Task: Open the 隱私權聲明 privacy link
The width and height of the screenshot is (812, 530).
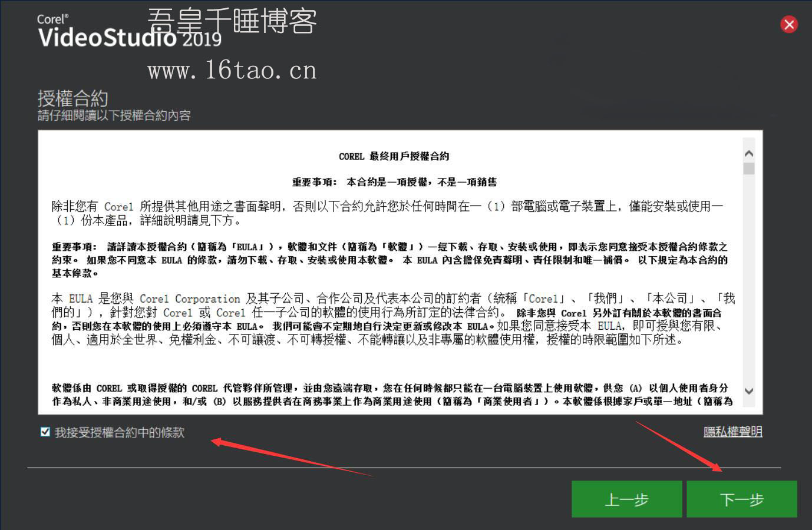Action: [732, 432]
